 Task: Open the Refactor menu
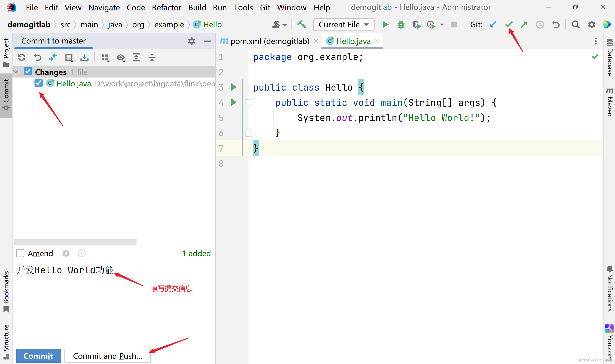click(x=166, y=8)
